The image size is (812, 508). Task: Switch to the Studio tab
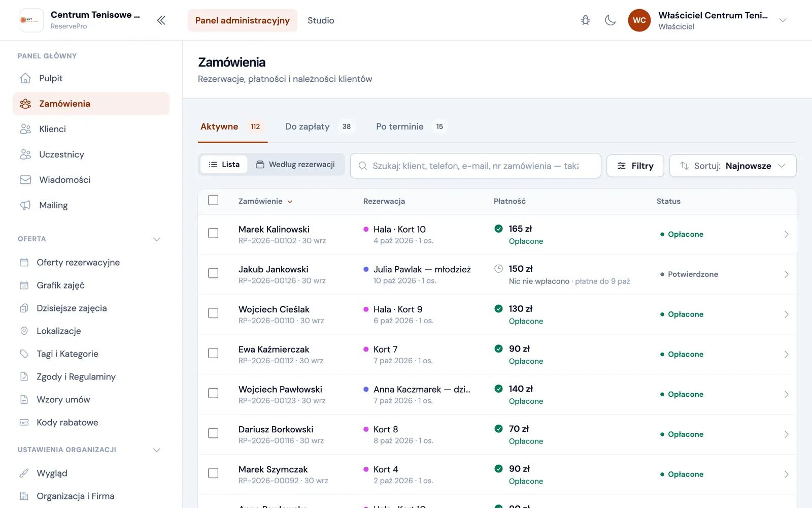click(321, 20)
